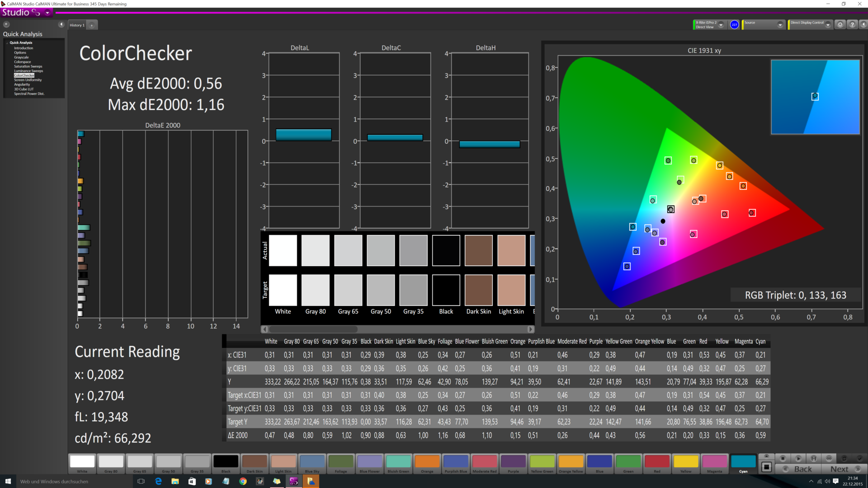Click the blue 227 meter indicator
The image size is (868, 488).
[734, 25]
